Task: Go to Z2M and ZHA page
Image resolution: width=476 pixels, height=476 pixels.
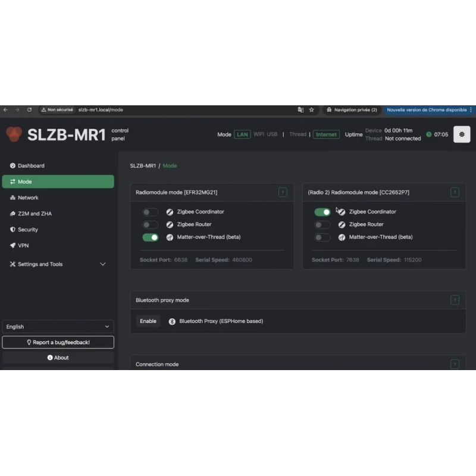Action: coord(35,214)
